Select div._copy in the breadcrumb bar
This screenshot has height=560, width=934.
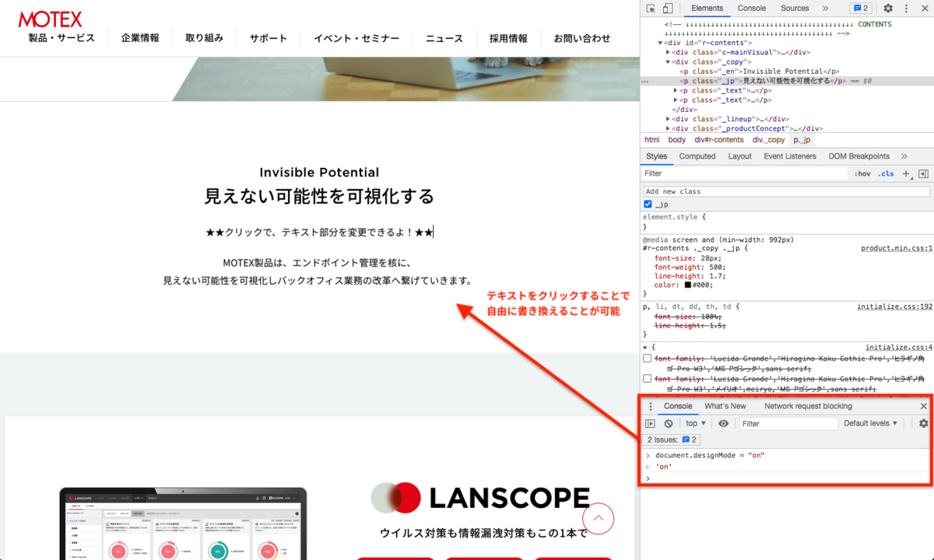pos(769,140)
